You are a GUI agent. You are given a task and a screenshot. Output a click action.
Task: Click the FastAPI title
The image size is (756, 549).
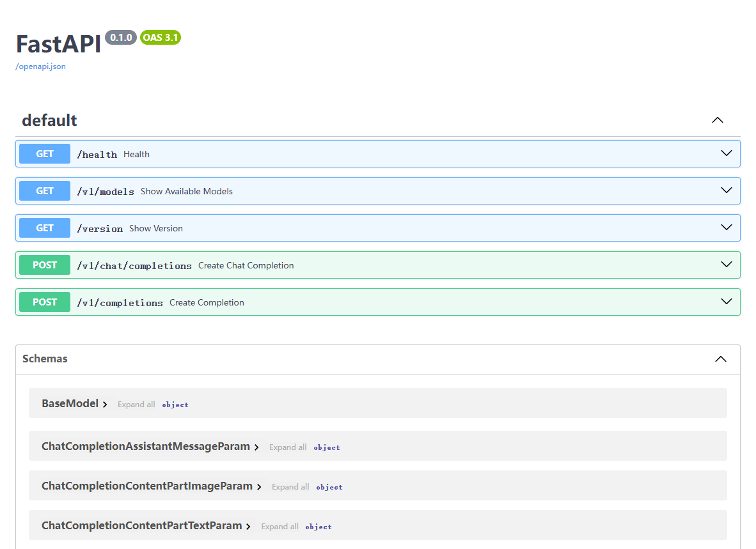pyautogui.click(x=58, y=44)
